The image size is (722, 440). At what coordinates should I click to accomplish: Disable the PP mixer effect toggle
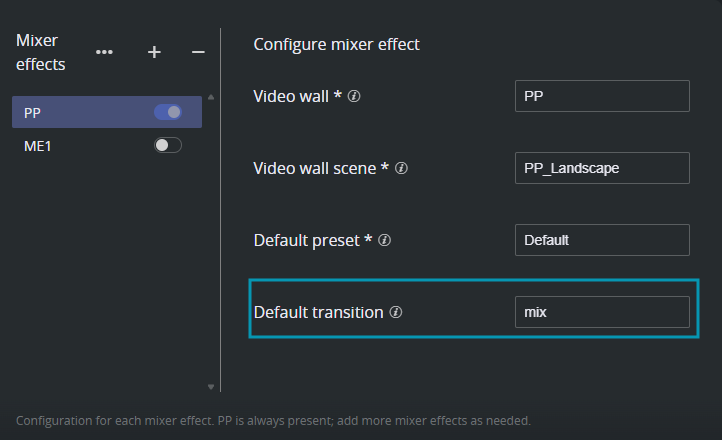(x=168, y=112)
